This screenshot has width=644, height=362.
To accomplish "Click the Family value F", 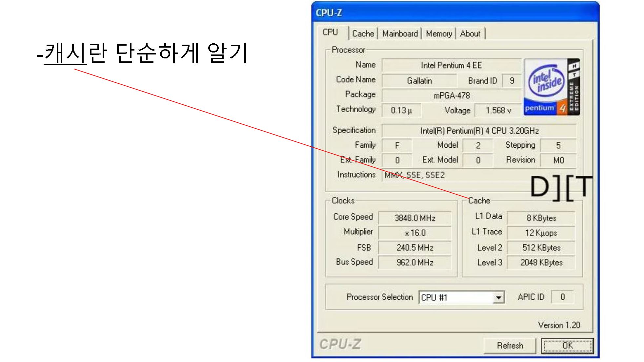I will (397, 145).
